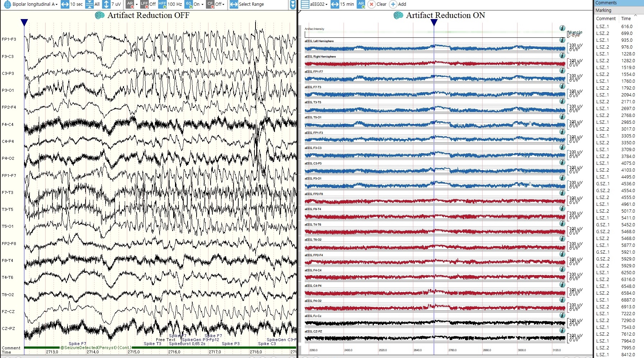Expand the CF Off filter dropdown

pos(223,5)
